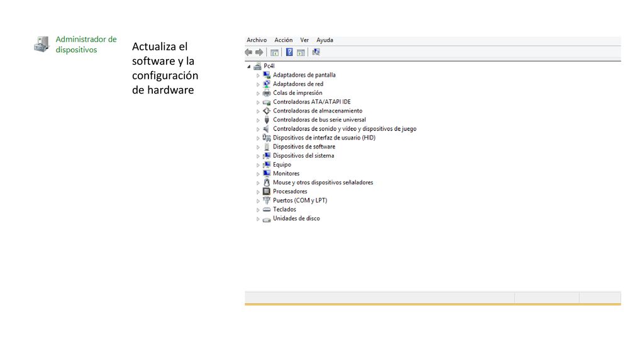Screen dimensions: 644x362
Task: Click the Equipo computer icon
Action: tap(267, 165)
